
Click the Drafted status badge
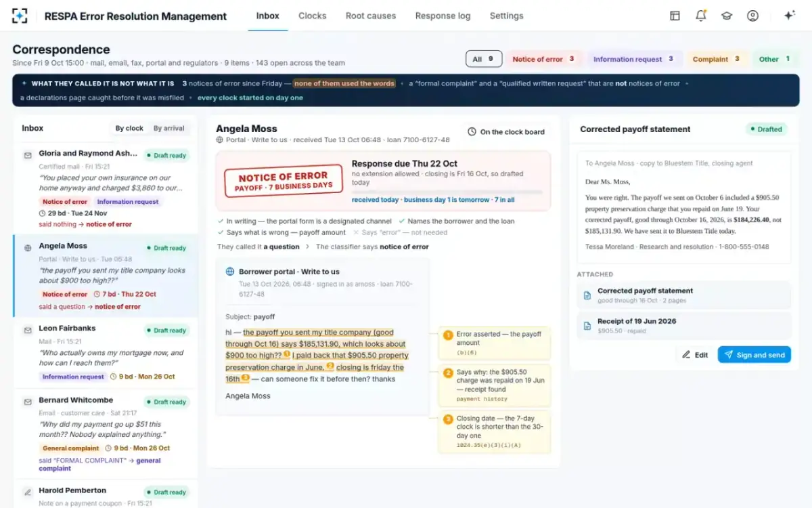[x=767, y=129]
